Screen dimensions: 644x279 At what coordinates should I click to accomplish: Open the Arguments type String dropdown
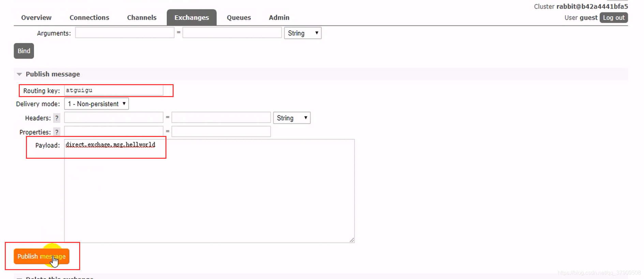point(303,33)
